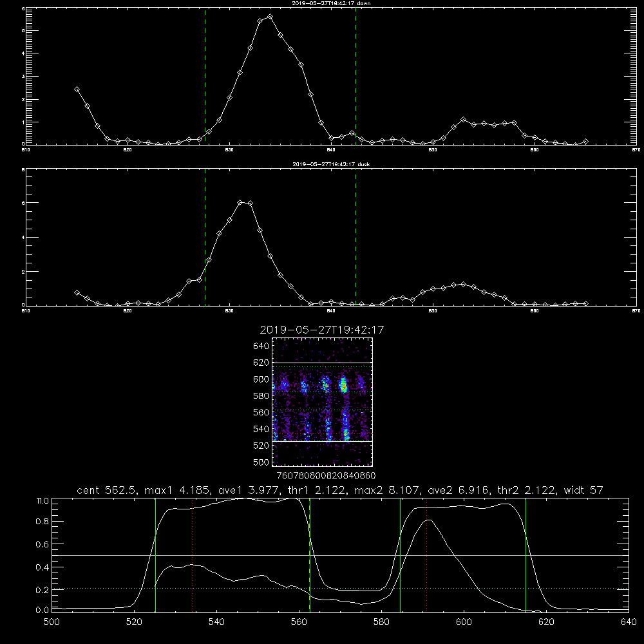Click the 520 label on the bottom plot x-axis
Image resolution: width=644 pixels, height=644 pixels.
(x=135, y=622)
